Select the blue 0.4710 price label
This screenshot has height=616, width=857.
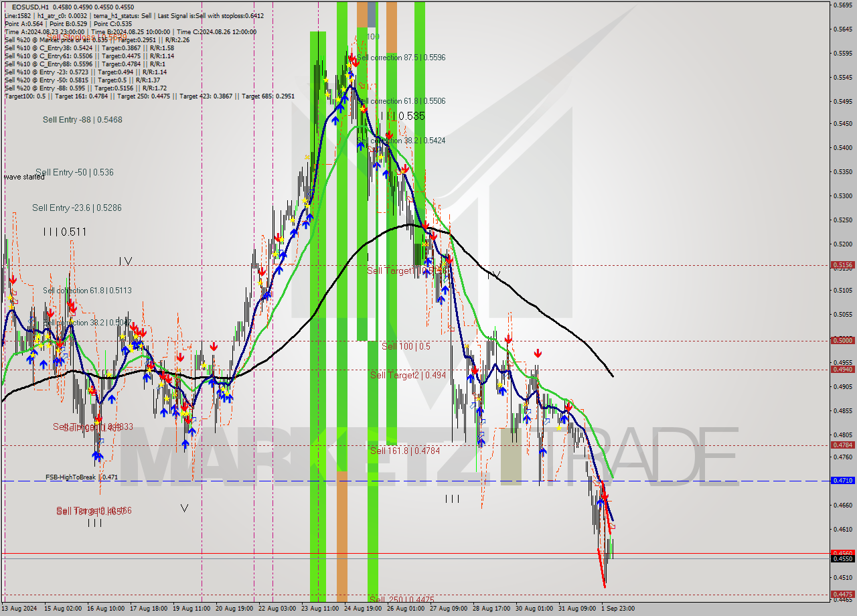[x=842, y=480]
